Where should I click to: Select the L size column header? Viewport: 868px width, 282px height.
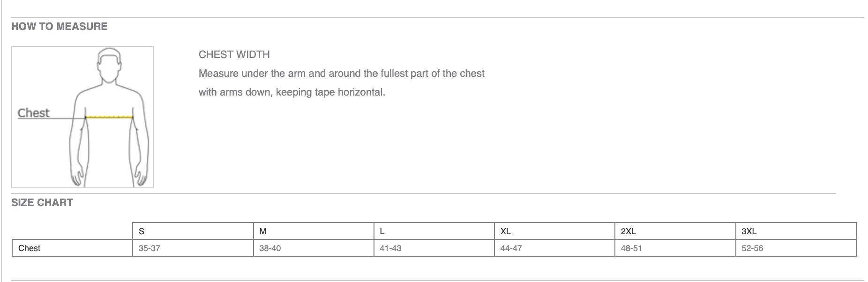[434, 231]
